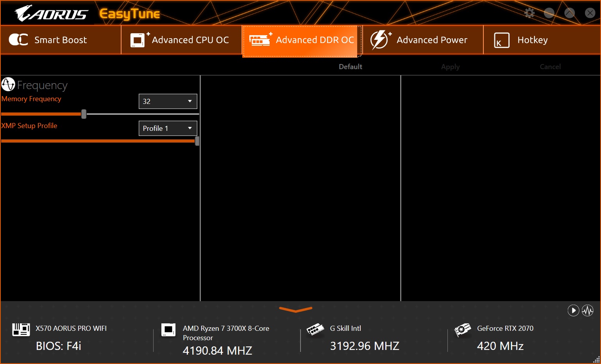Switch to the Advanced CPU OC tab
The height and width of the screenshot is (364, 601).
coord(182,40)
